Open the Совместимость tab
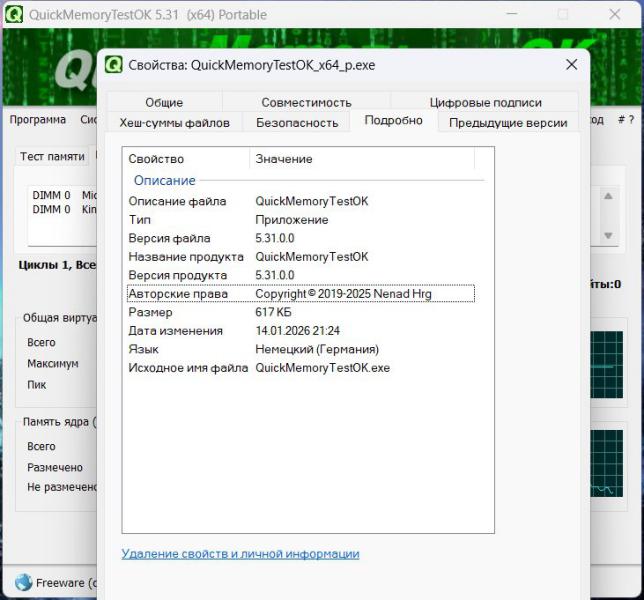 306,102
